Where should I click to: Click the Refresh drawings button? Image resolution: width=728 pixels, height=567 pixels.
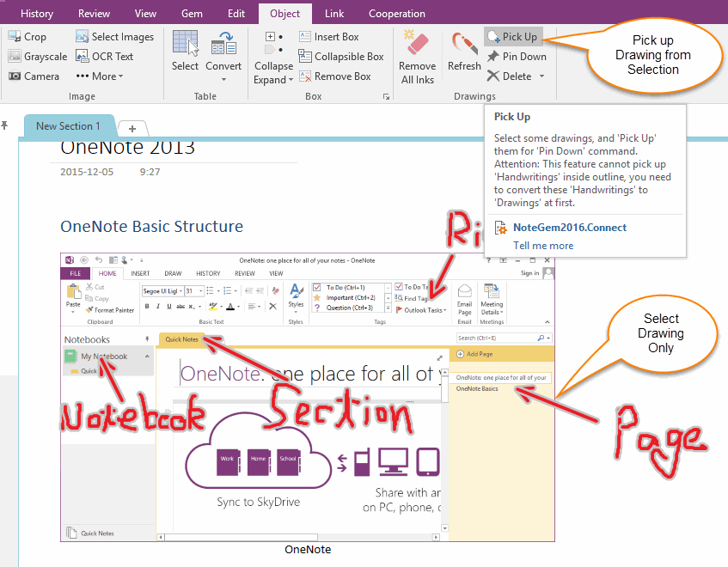pos(464,51)
